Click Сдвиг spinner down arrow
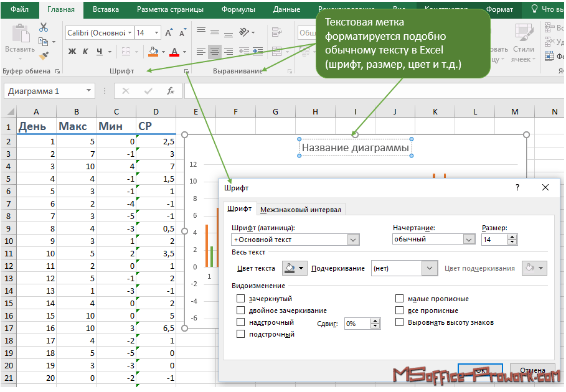The image size is (566, 392). point(375,326)
